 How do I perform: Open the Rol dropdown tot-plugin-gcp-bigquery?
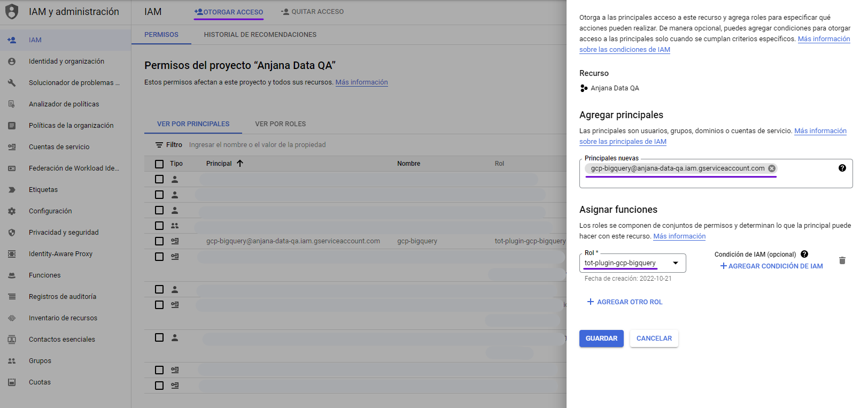[632, 263]
